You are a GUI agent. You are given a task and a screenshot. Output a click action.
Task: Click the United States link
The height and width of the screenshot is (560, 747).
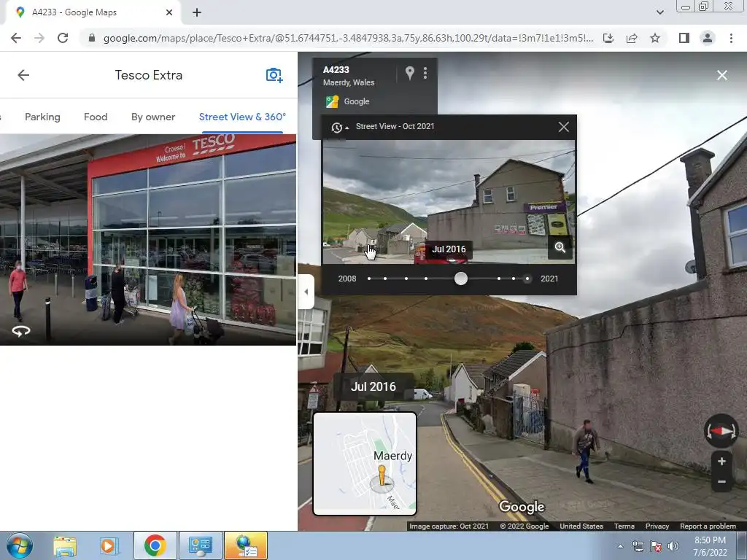[581, 526]
